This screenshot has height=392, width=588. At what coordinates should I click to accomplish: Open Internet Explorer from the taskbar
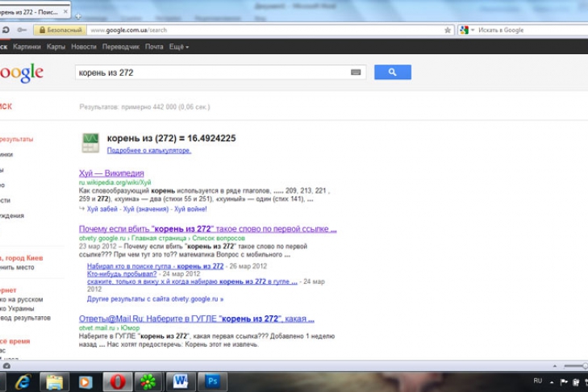tap(23, 381)
